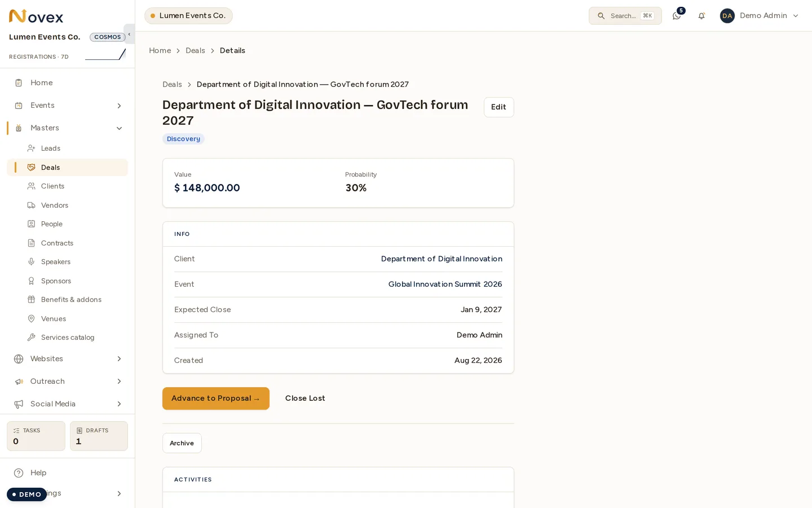
Task: Open the Department of Digital Innovation client link
Action: tap(442, 259)
